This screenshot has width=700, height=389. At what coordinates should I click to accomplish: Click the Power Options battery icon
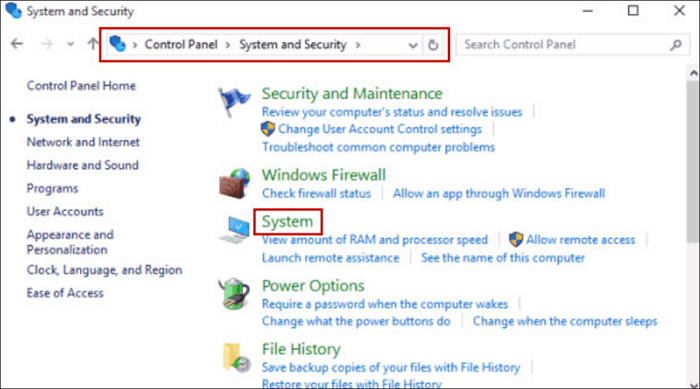coord(234,293)
